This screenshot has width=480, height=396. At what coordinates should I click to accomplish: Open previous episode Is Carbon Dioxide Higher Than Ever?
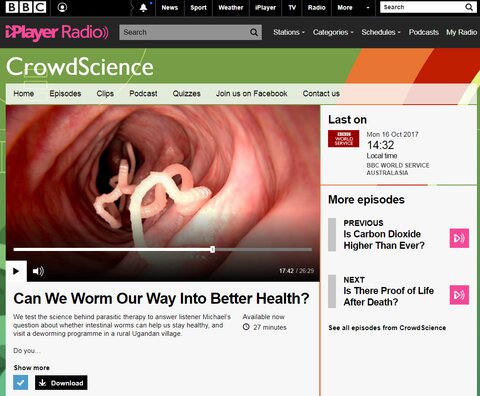(x=384, y=240)
